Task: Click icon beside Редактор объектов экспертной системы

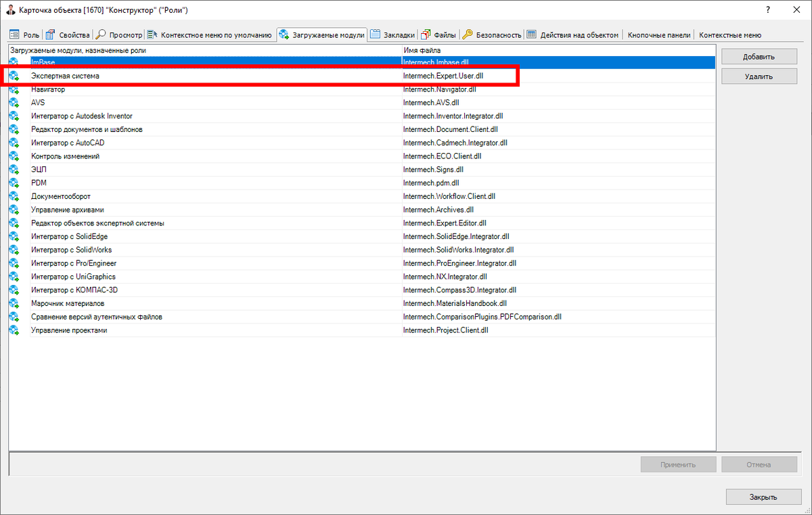Action: point(14,223)
